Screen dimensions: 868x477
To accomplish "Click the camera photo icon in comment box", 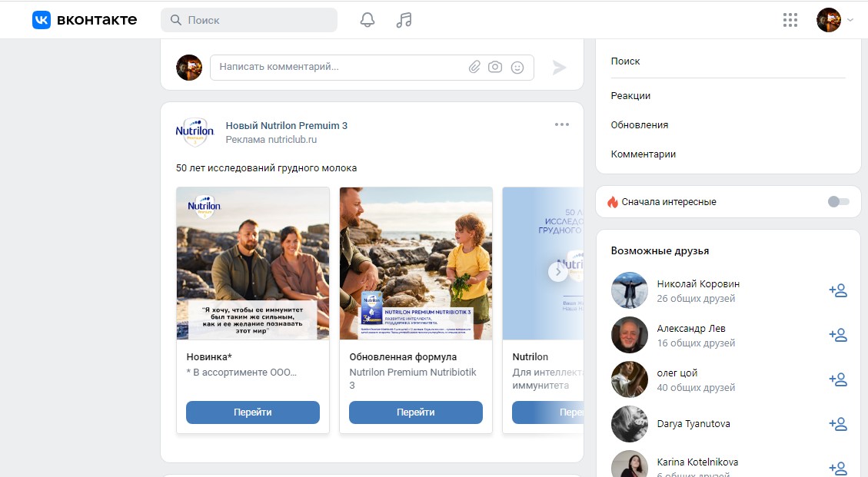I will tap(495, 68).
